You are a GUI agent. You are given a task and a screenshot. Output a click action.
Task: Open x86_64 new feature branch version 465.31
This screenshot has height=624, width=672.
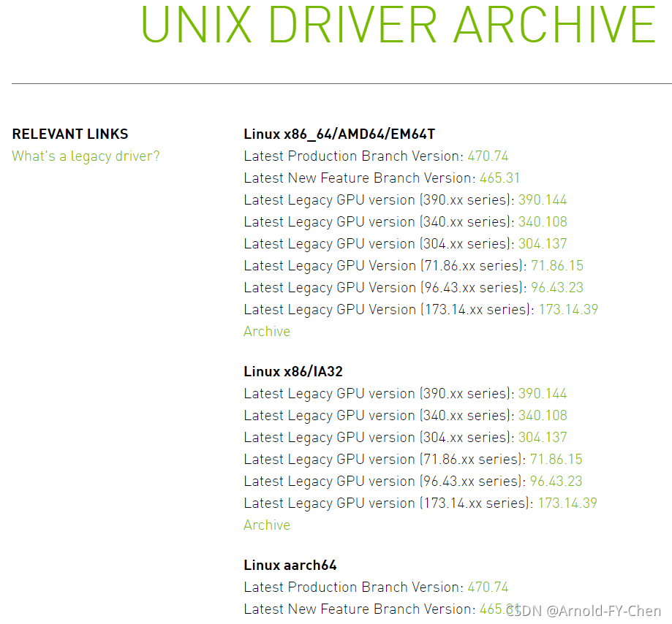pyautogui.click(x=499, y=178)
